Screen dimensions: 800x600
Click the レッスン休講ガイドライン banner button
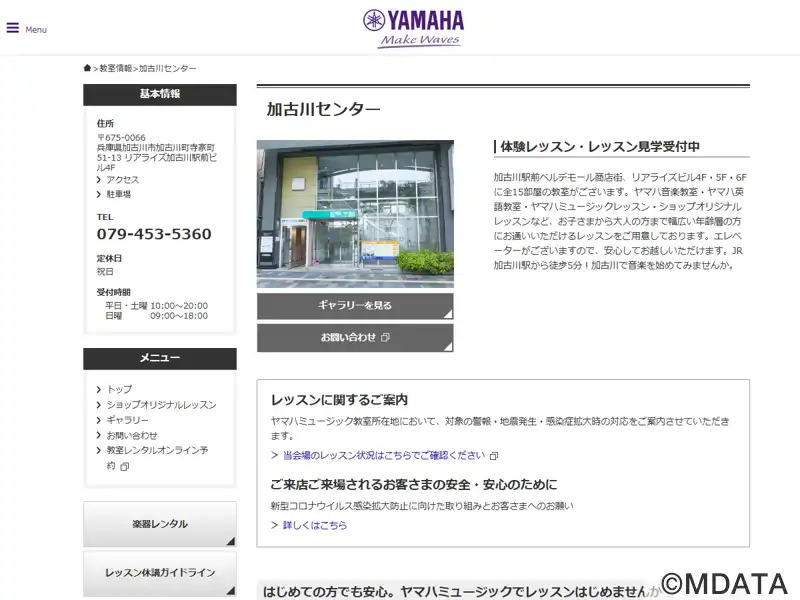[x=160, y=573]
